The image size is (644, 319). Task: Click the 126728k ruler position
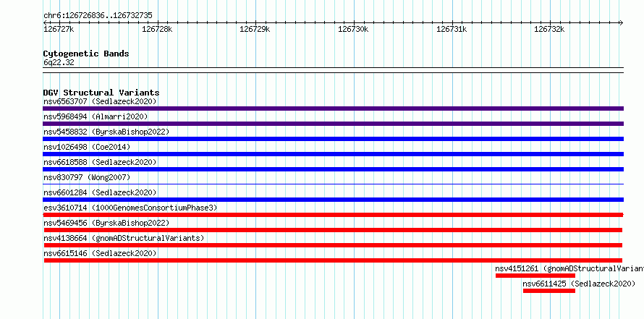coord(157,29)
